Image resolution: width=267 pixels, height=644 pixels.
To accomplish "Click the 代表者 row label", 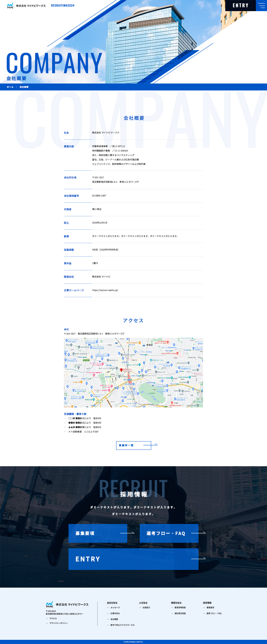I will [x=67, y=209].
